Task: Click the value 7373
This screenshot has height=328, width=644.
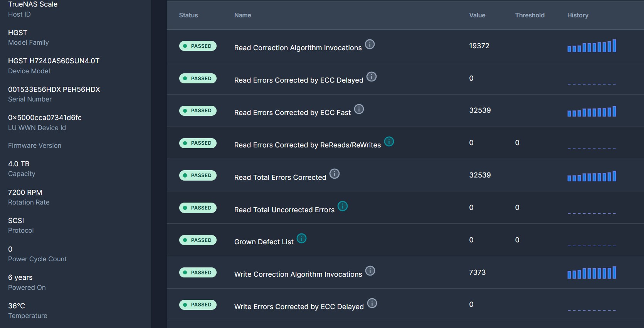Action: [x=477, y=272]
